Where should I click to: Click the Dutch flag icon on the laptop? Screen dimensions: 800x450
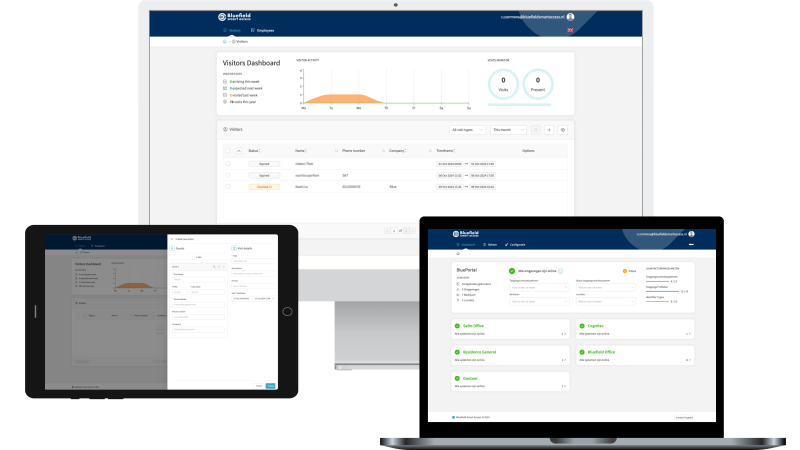point(691,245)
